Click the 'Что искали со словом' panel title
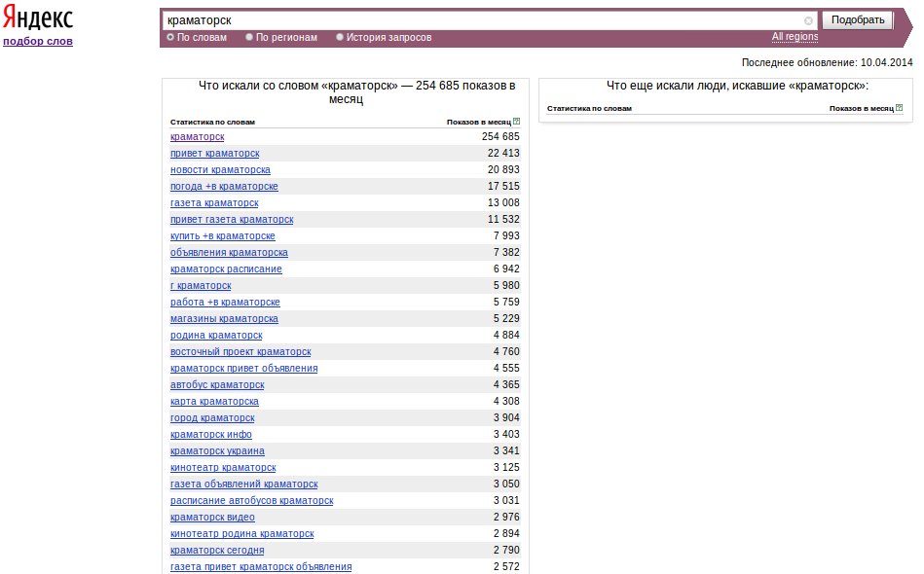 [x=357, y=91]
